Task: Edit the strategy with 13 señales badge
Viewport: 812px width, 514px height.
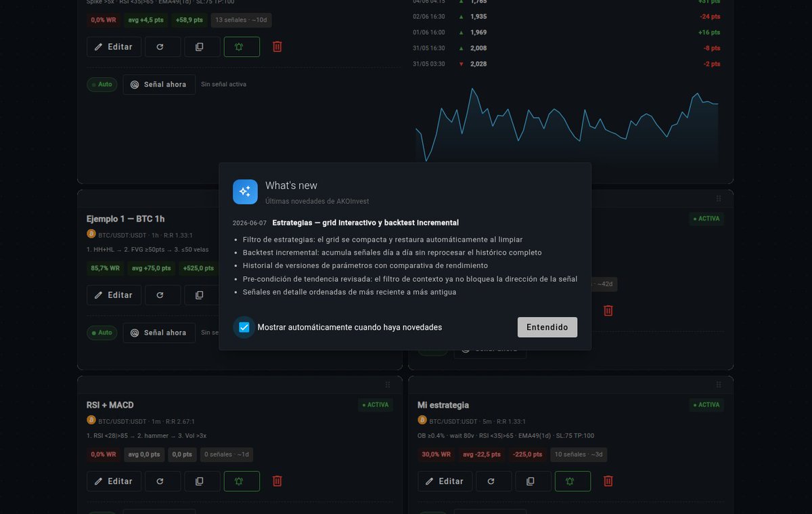Action: point(114,47)
